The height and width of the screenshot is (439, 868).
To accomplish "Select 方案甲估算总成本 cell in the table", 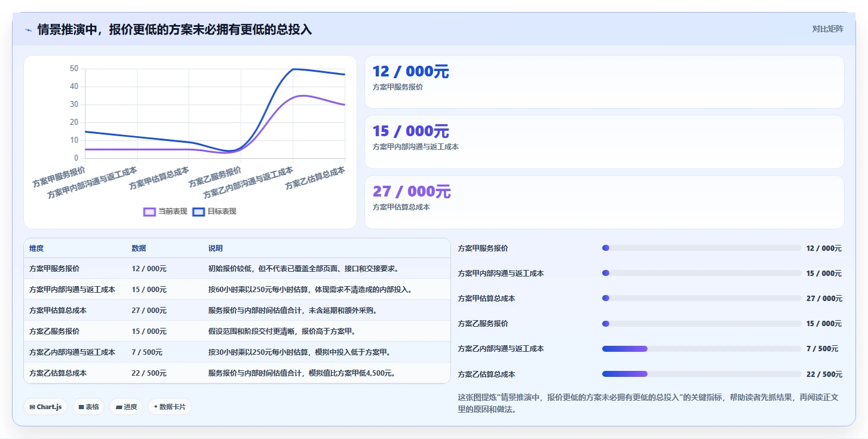I will tap(58, 310).
